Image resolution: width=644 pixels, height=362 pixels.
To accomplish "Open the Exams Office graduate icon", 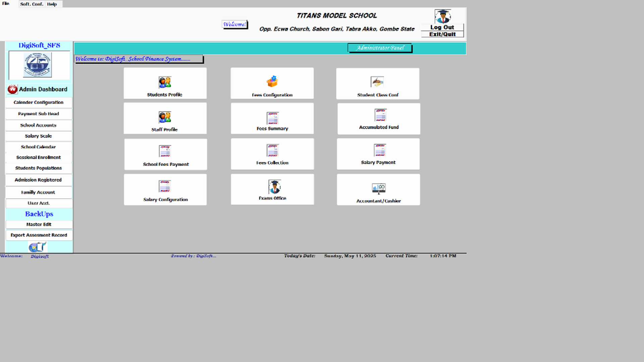I will point(274,187).
